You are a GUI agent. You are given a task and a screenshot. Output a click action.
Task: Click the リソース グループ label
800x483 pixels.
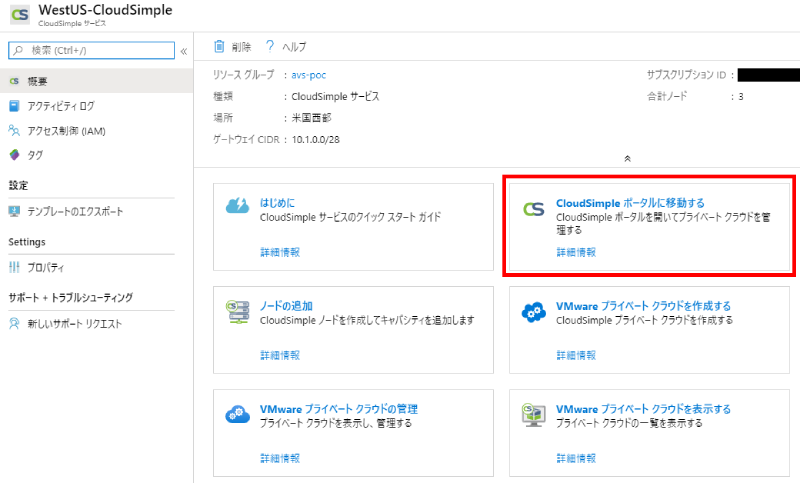[243, 74]
